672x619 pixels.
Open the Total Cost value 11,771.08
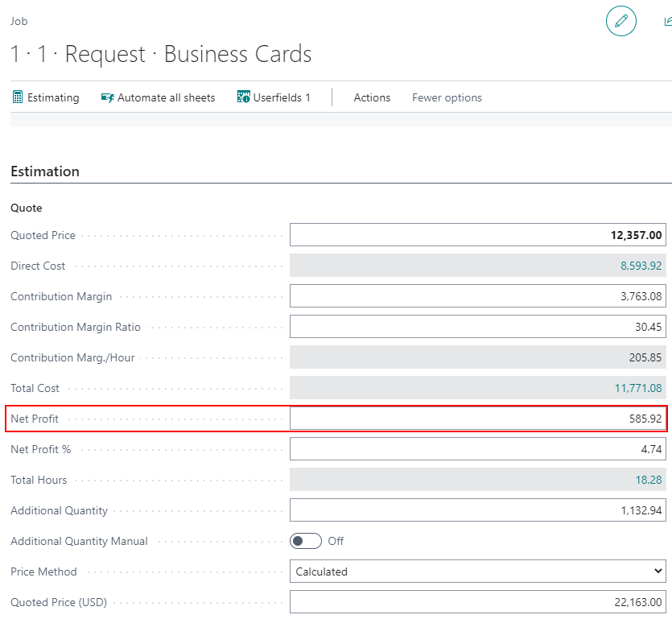click(x=638, y=388)
